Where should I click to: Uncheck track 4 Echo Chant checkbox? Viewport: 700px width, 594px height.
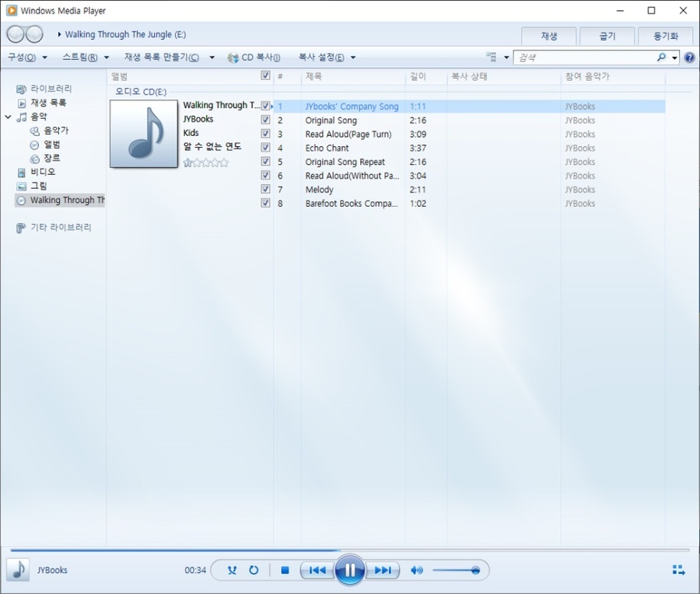pyautogui.click(x=266, y=147)
